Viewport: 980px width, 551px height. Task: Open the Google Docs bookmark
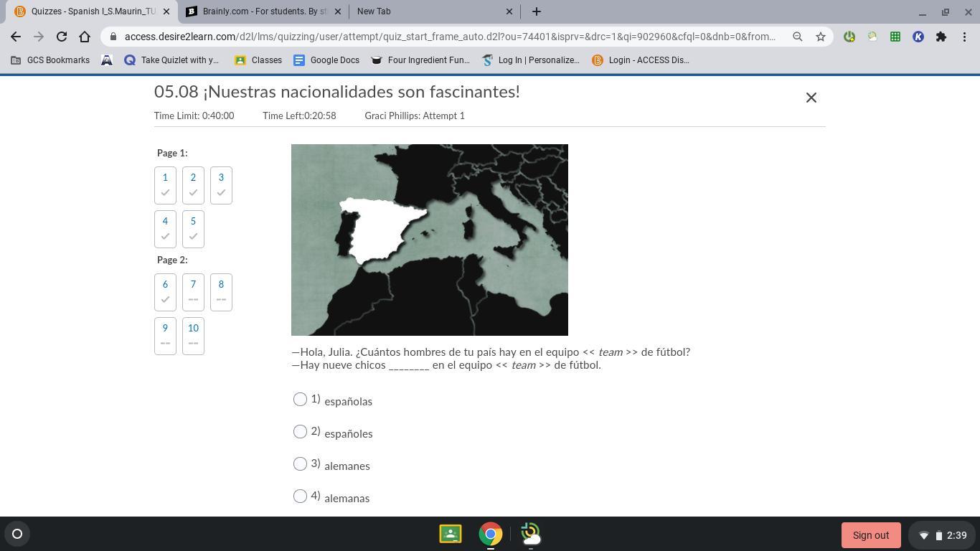pos(326,60)
